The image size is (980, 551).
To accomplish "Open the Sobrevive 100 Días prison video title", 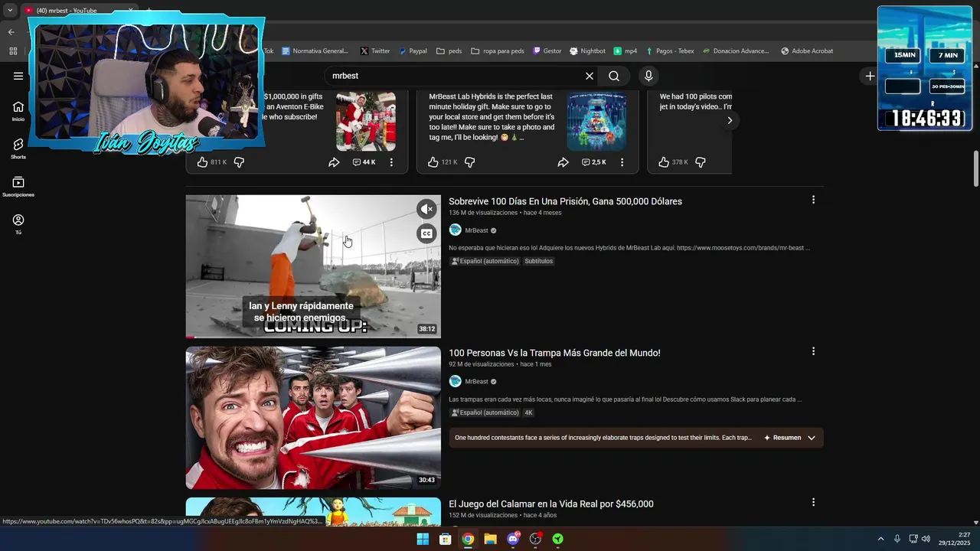I will [565, 201].
